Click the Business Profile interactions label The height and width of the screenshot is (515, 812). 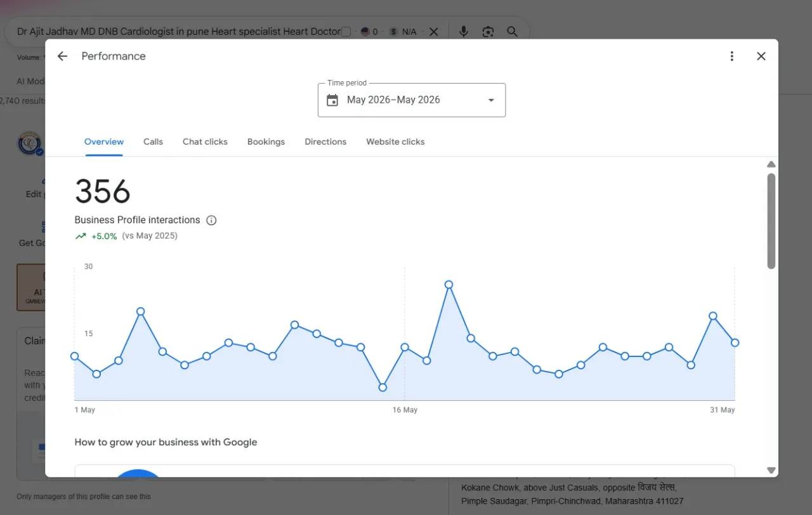click(137, 220)
